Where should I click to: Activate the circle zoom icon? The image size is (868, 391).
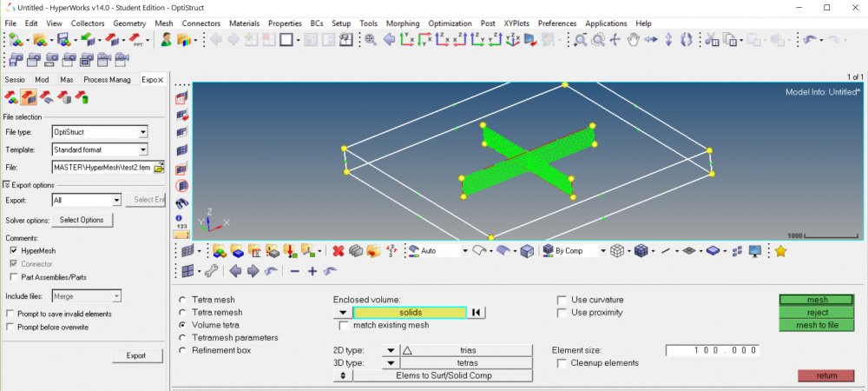tap(598, 39)
